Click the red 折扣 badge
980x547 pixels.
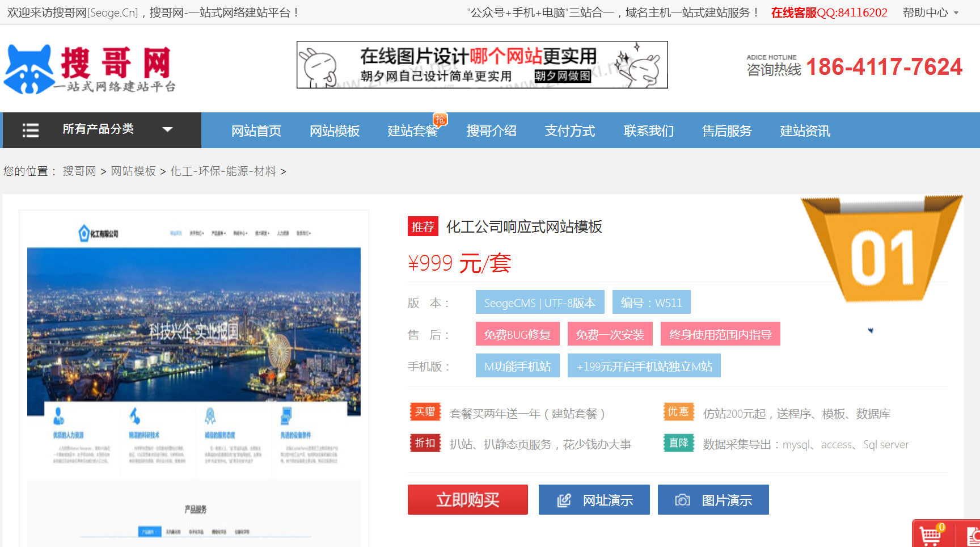pos(425,443)
